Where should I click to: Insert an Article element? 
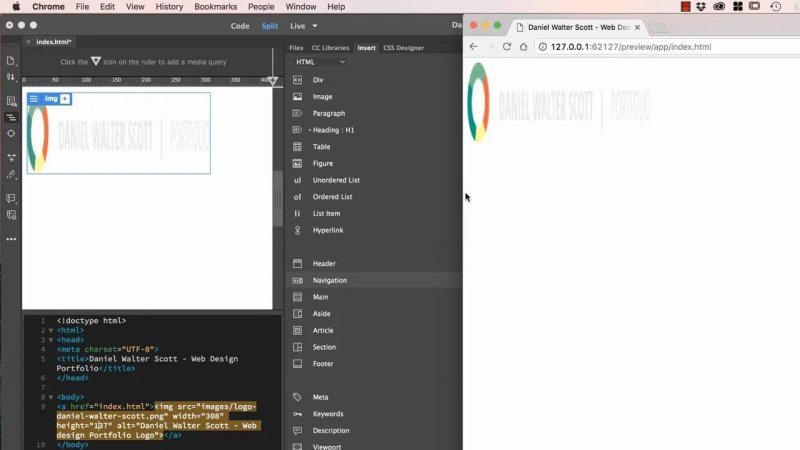322,331
